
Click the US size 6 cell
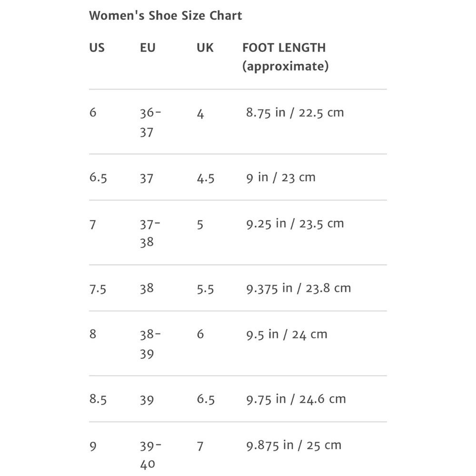[93, 112]
